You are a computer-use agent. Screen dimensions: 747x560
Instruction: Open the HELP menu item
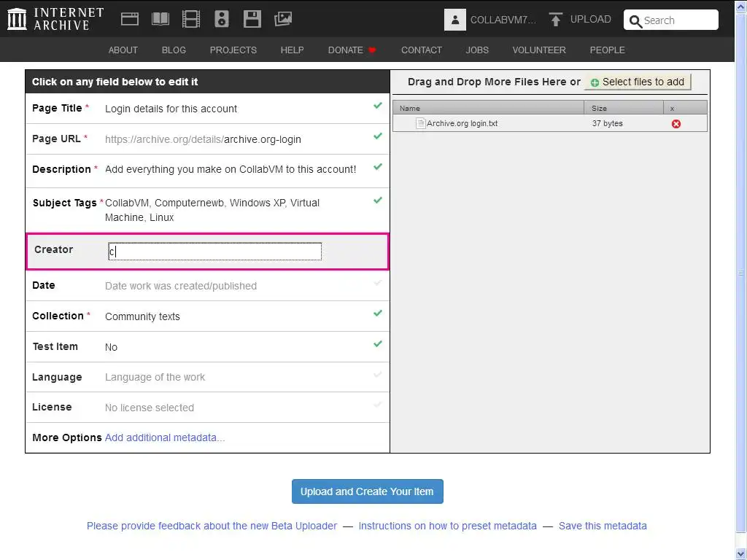tap(292, 50)
